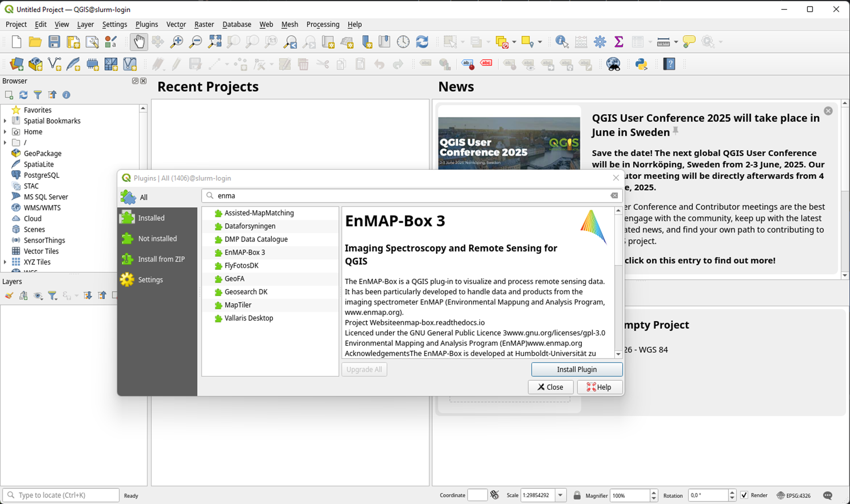Select the Pan Map hand tool

pos(139,42)
